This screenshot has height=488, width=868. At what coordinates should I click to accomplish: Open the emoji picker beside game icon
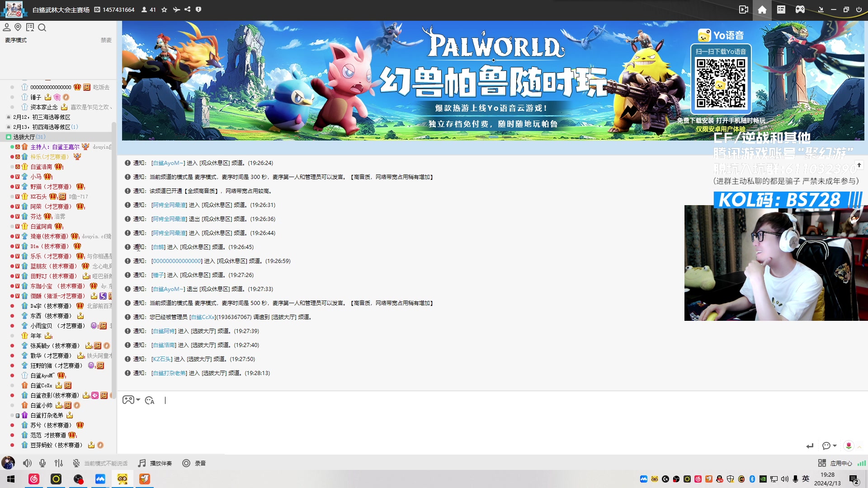click(150, 400)
